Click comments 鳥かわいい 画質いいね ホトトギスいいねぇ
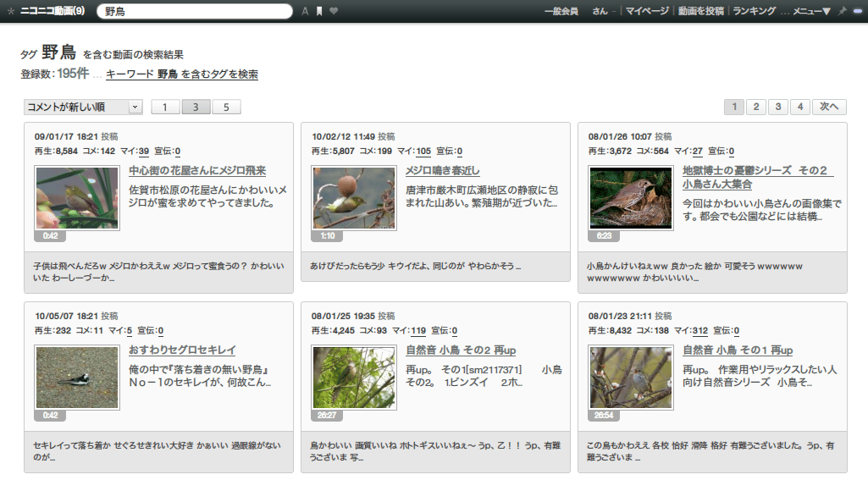The width and height of the screenshot is (868, 480). pyautogui.click(x=435, y=451)
